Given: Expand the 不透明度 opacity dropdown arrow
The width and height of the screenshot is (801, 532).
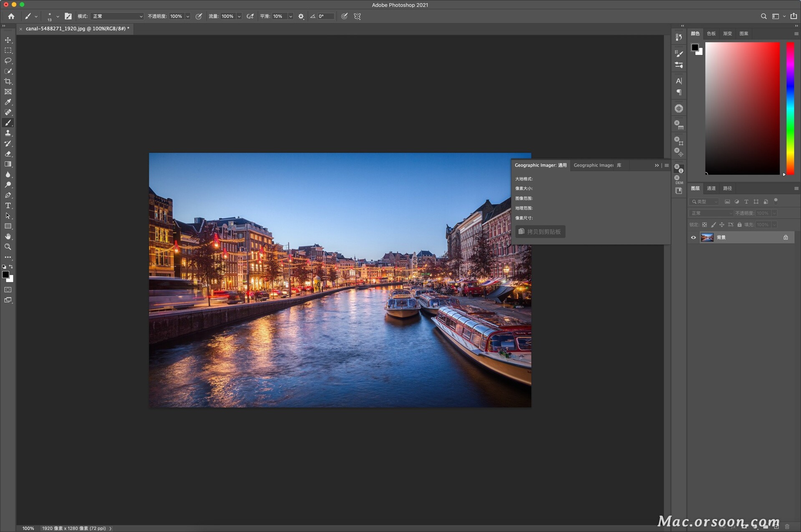Looking at the screenshot, I should (x=188, y=16).
